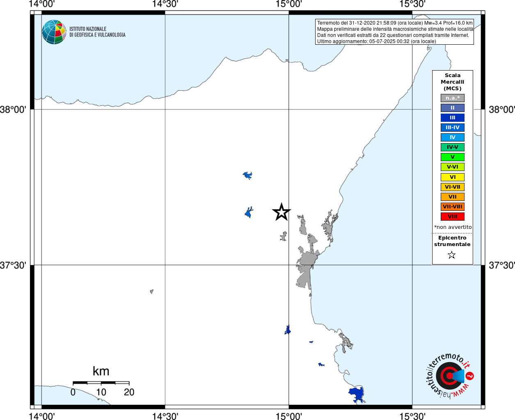Click the 'Scala Mercalli (MCS)' legend title
Image resolution: width=515 pixels, height=420 pixels.
[453, 82]
